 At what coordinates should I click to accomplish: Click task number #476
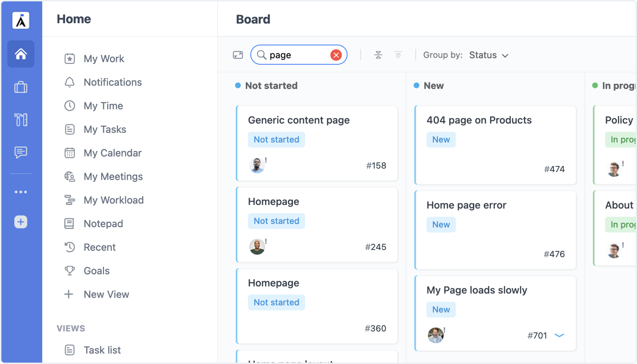click(554, 254)
